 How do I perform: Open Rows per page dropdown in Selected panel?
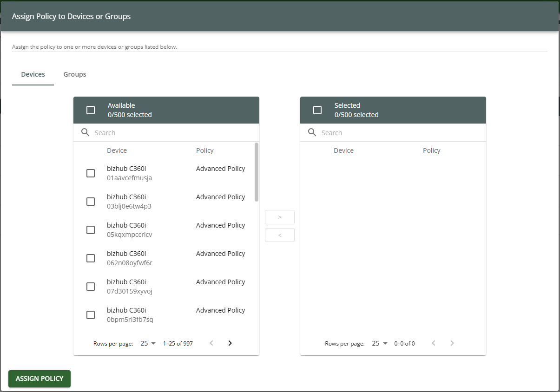click(x=379, y=343)
